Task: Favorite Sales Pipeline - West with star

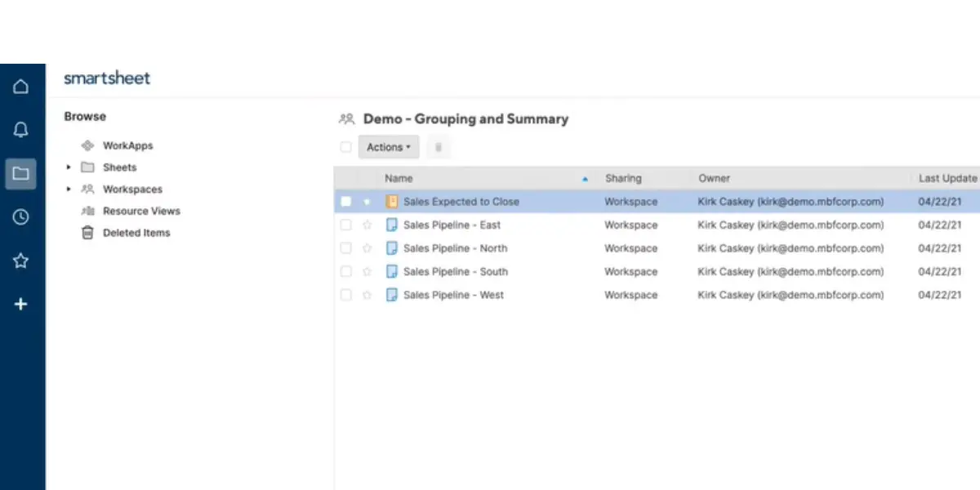Action: point(367,295)
